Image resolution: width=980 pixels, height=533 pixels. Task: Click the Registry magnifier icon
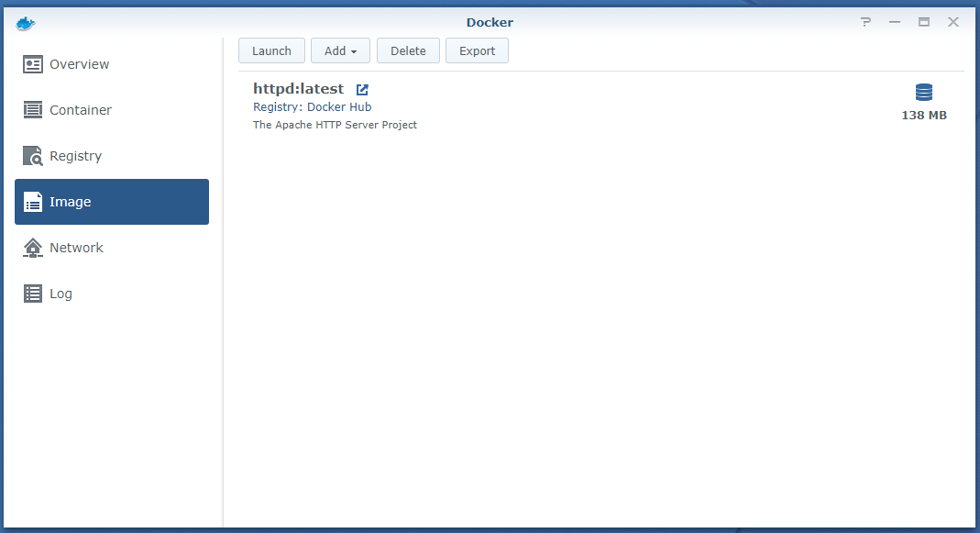[x=32, y=156]
